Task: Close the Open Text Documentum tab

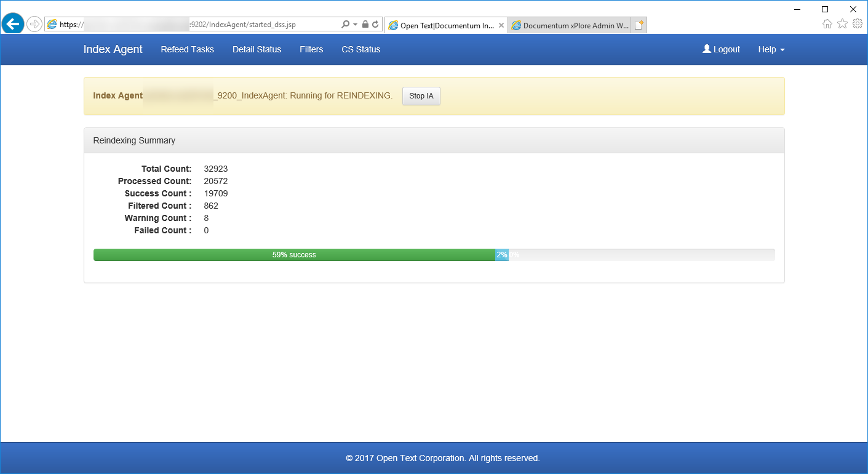Action: pyautogui.click(x=501, y=25)
